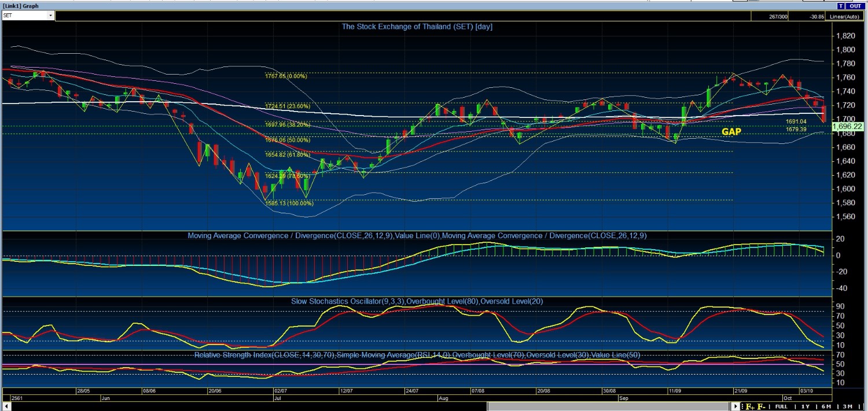
Task: Click the 1691.04 price annotation
Action: click(x=796, y=122)
